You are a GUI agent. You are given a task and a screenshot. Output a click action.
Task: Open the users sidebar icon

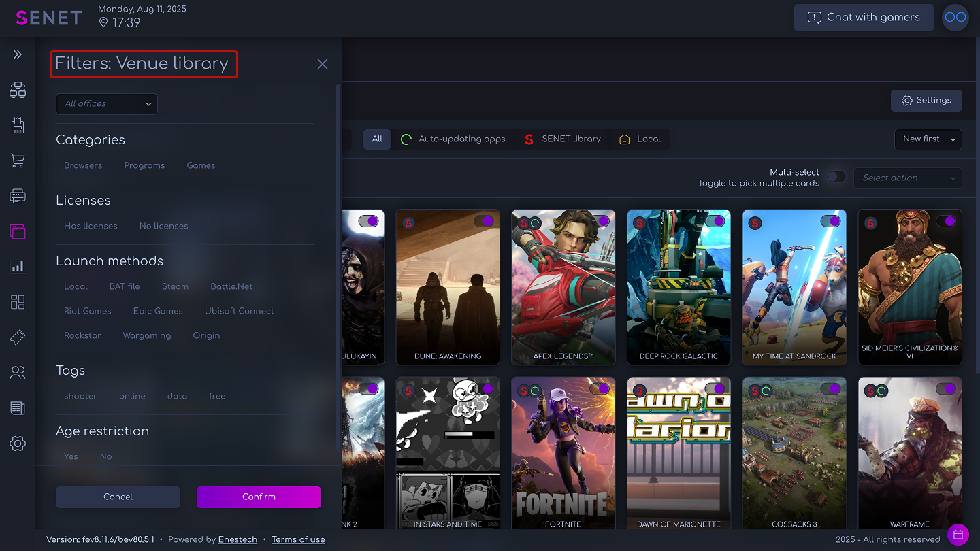18,373
